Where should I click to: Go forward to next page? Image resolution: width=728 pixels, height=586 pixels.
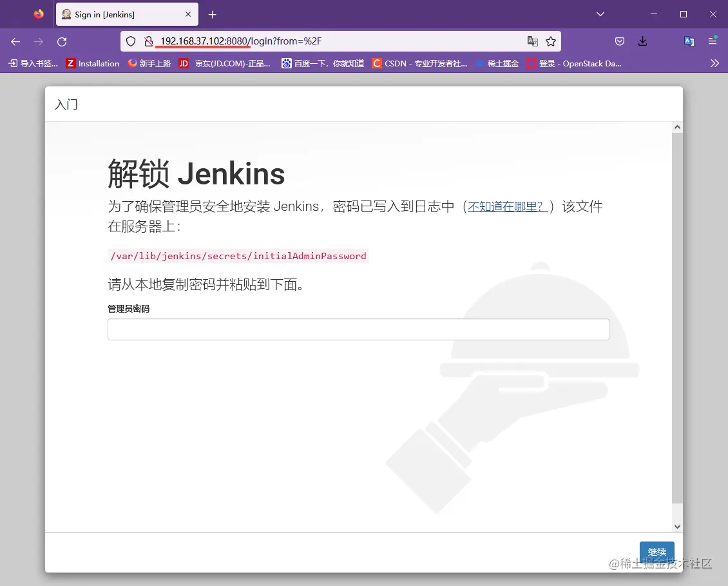pos(39,42)
